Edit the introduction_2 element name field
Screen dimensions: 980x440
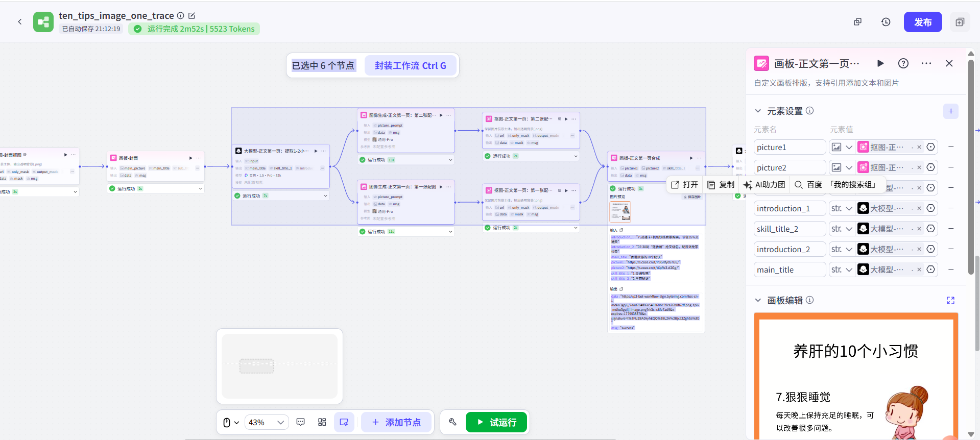pos(790,249)
